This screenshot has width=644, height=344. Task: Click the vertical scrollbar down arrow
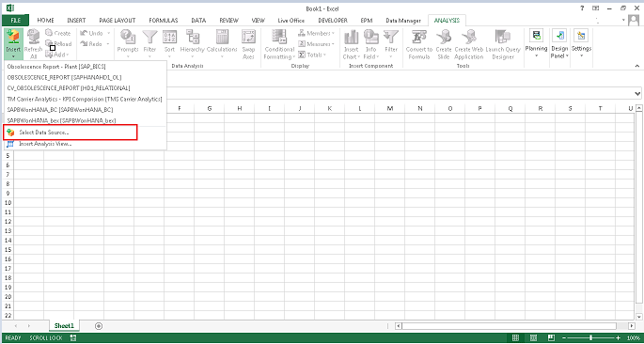tap(638, 317)
